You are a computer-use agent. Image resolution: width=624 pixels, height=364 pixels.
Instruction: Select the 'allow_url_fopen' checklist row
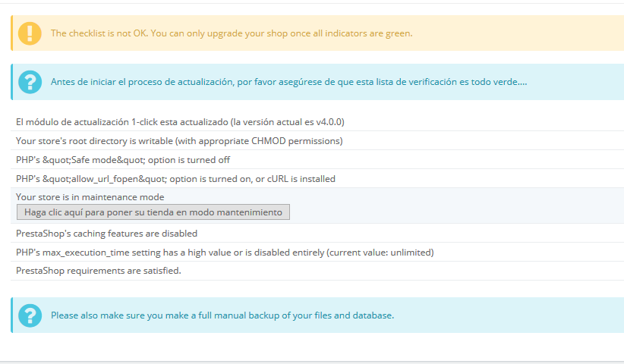[x=175, y=179]
